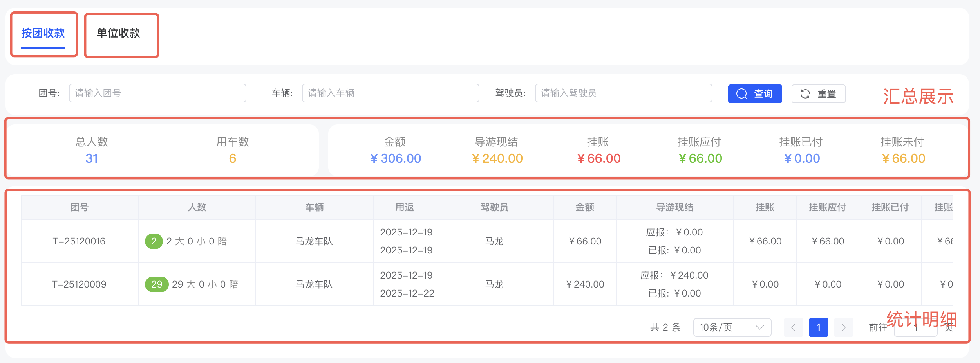Click the magnifier icon in 查询 button
Viewport: 980px width, 363px height.
coord(741,94)
